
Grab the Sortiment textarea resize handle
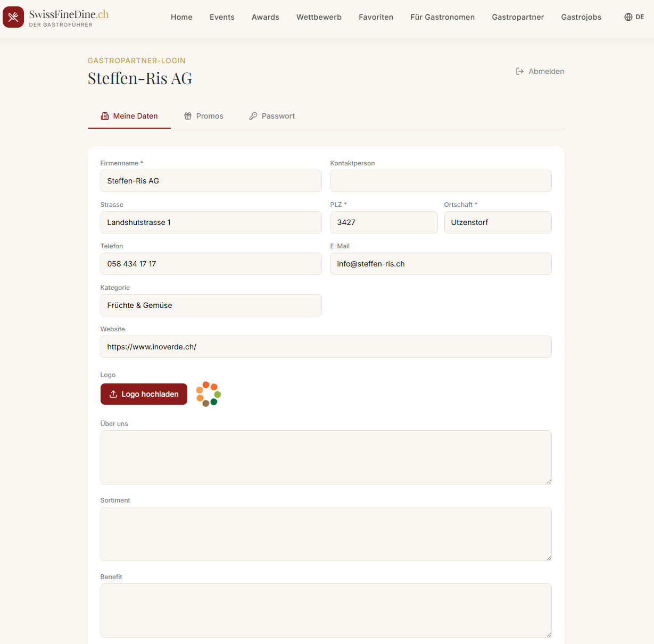tap(549, 558)
